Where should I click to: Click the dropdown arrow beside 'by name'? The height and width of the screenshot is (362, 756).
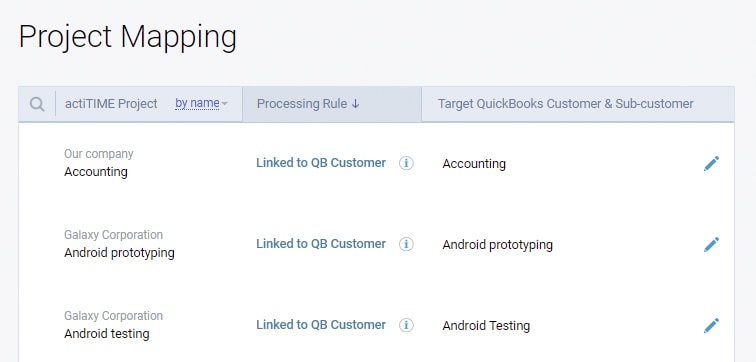(x=224, y=104)
